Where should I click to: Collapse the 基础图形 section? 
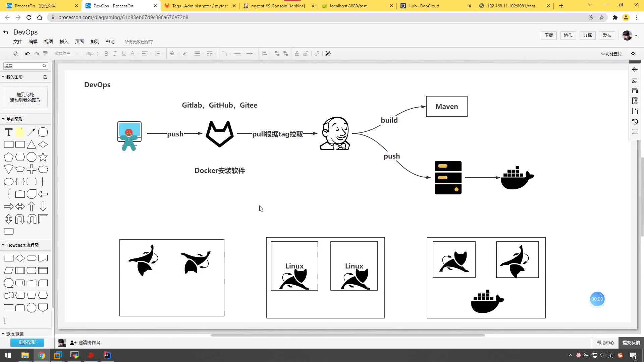click(3, 119)
